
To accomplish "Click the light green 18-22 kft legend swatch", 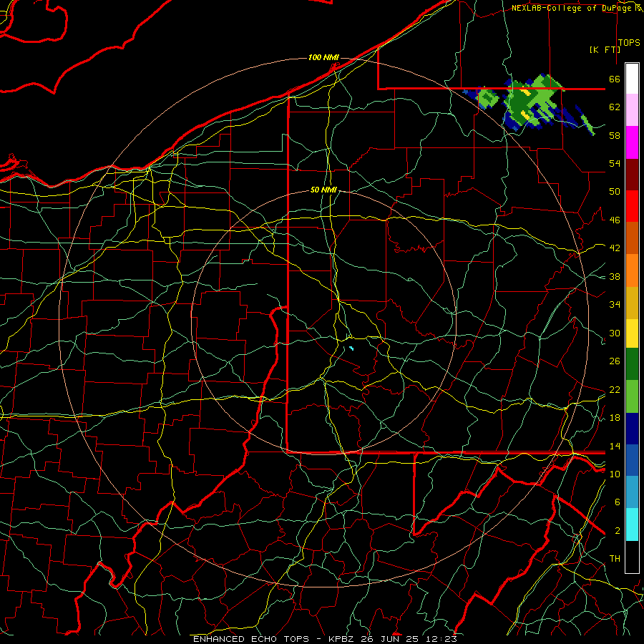I will pos(632,396).
